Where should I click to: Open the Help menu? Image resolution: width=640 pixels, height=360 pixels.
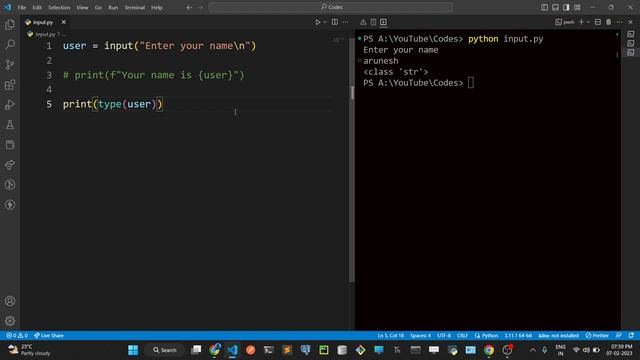[x=157, y=7]
